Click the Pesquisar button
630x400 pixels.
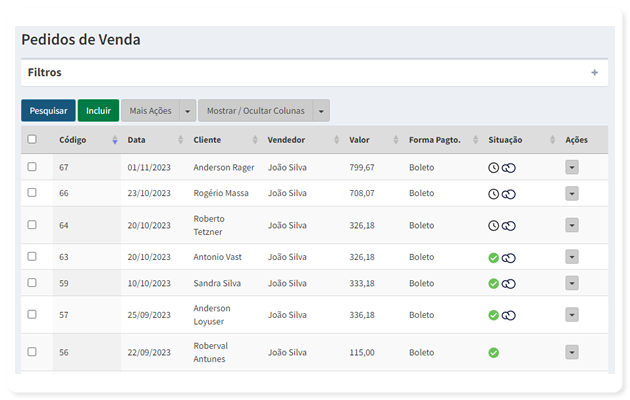(x=48, y=111)
